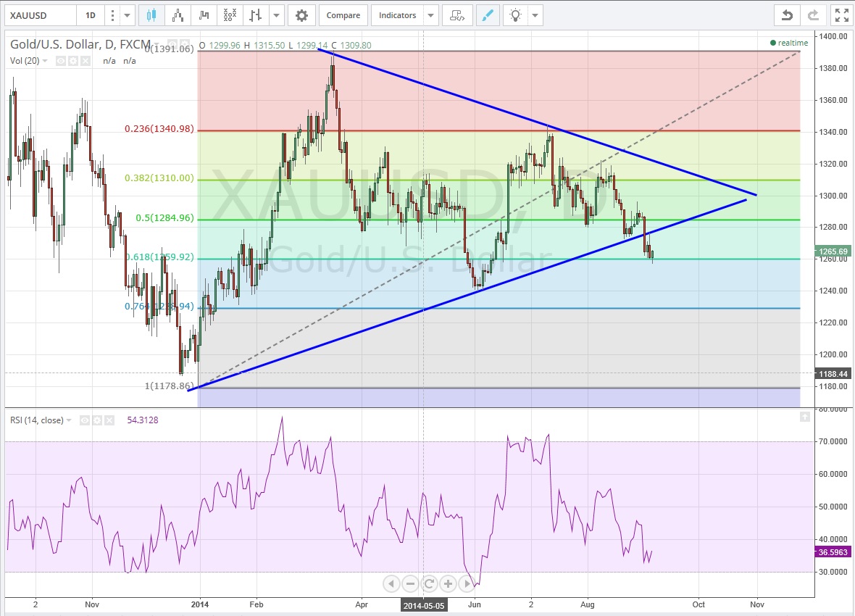Open the Indicators menu
855x616 pixels.
click(398, 15)
